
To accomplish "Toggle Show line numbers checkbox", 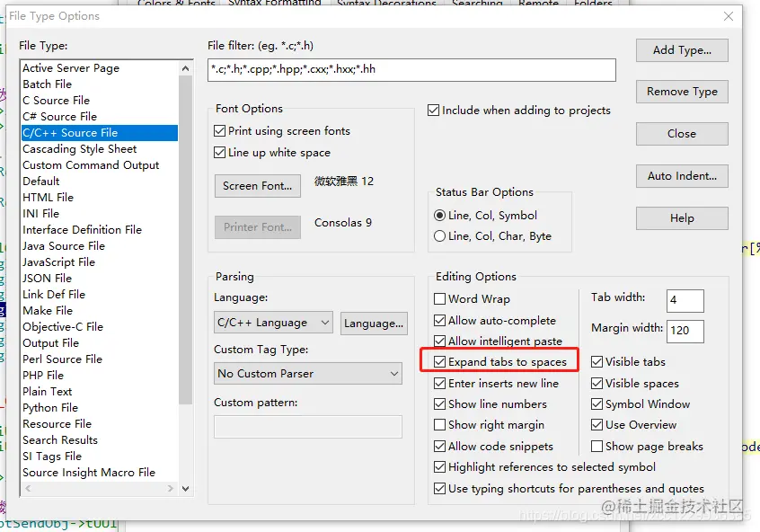I will [x=439, y=404].
